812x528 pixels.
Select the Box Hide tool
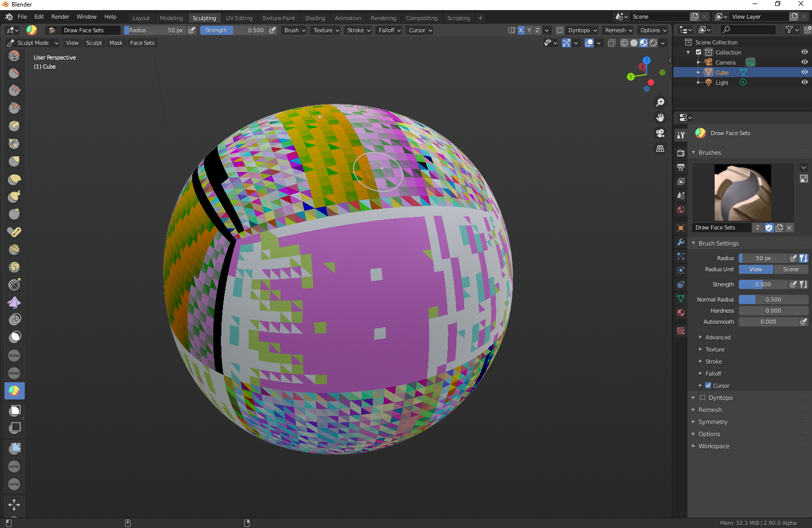coord(14,428)
